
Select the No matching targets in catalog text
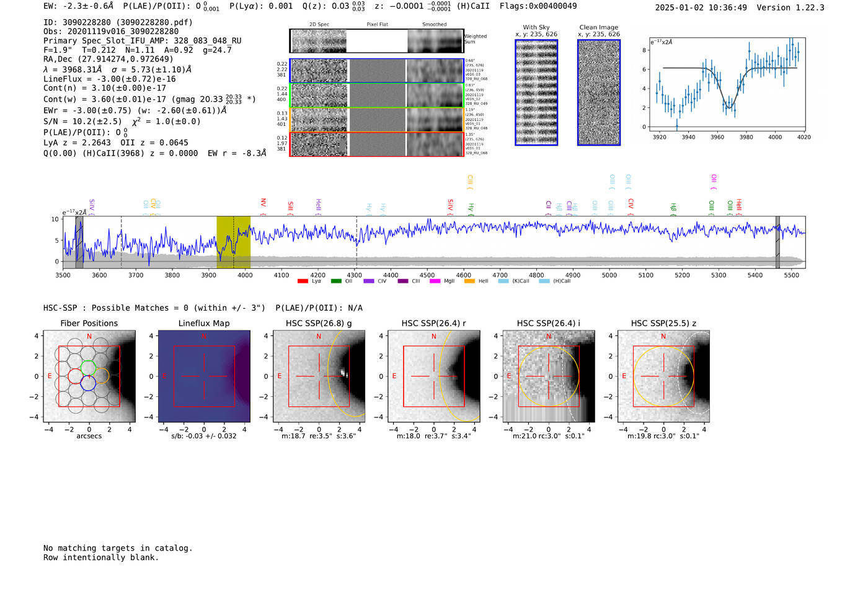pos(118,548)
